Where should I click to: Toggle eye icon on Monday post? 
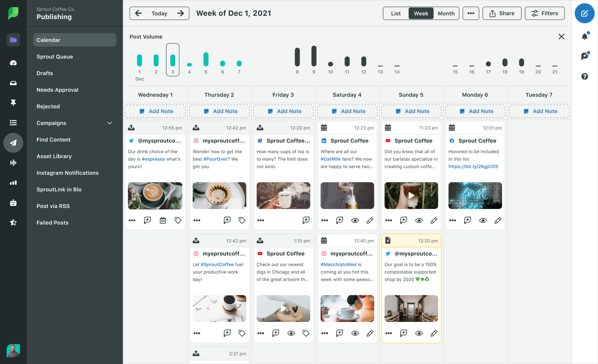[x=483, y=220]
